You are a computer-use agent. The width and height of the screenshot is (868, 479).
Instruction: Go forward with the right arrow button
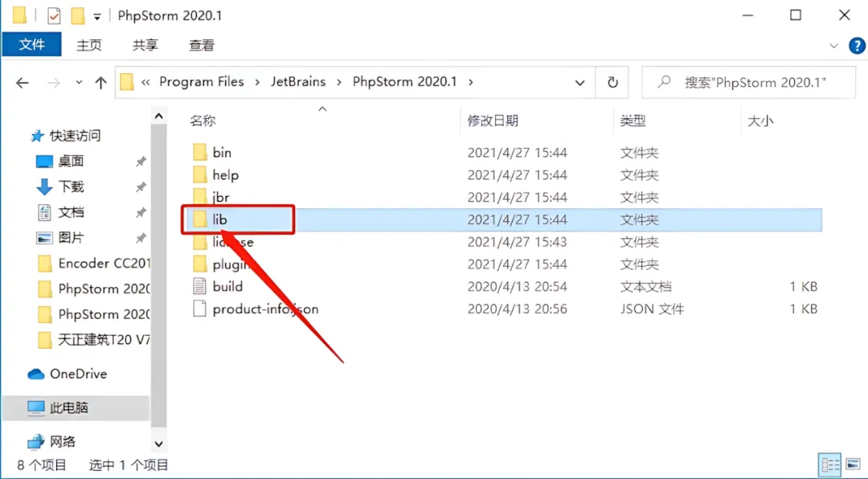[54, 83]
